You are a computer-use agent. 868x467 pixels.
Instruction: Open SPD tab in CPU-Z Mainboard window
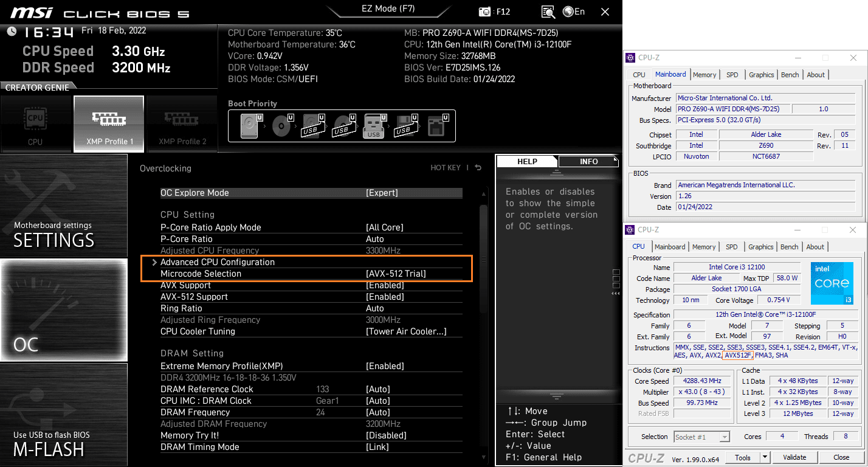click(x=732, y=75)
